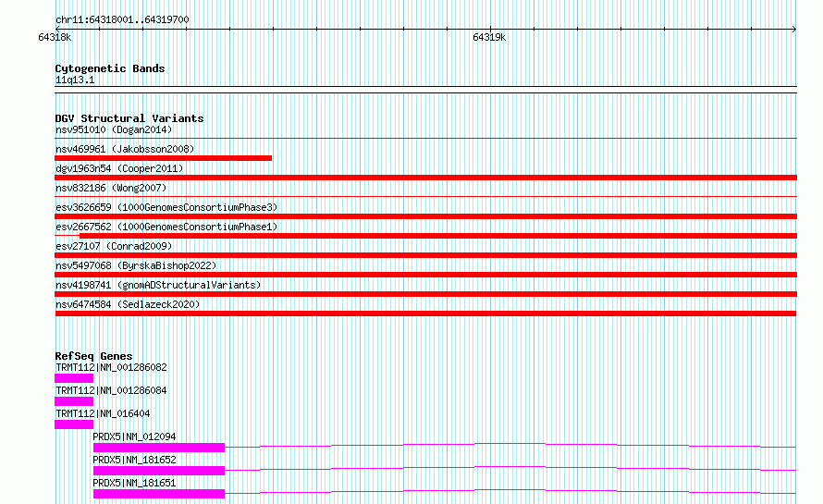Open nsv4198741 (gnomADStructuralVariants) label

click(158, 285)
